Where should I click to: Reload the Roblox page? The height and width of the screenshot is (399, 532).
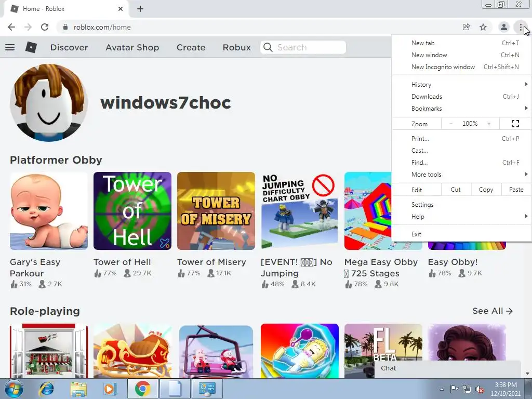[x=45, y=27]
